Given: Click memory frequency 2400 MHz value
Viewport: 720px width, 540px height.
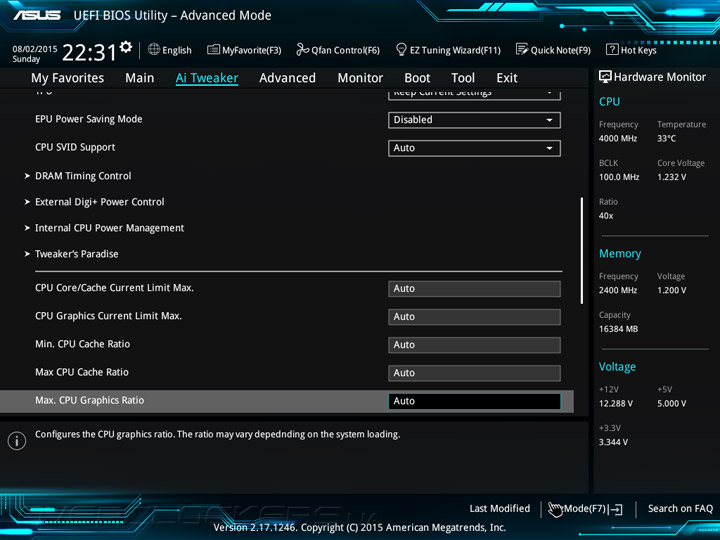Looking at the screenshot, I should (x=618, y=290).
